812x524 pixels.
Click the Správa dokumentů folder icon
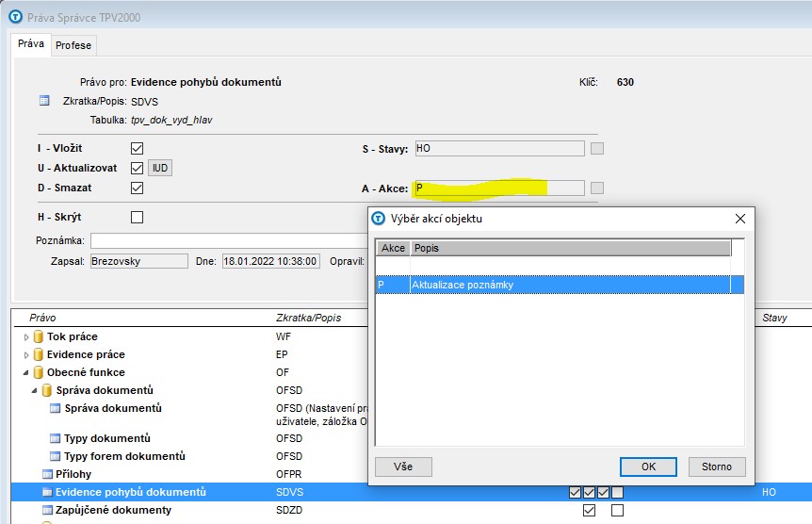(46, 390)
